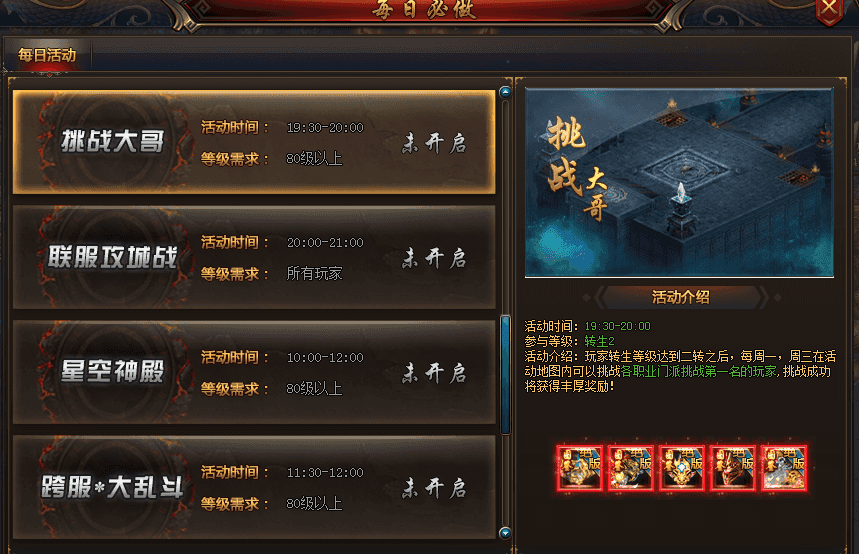Select the 星空神殿 activity entry
859x554 pixels.
254,373
